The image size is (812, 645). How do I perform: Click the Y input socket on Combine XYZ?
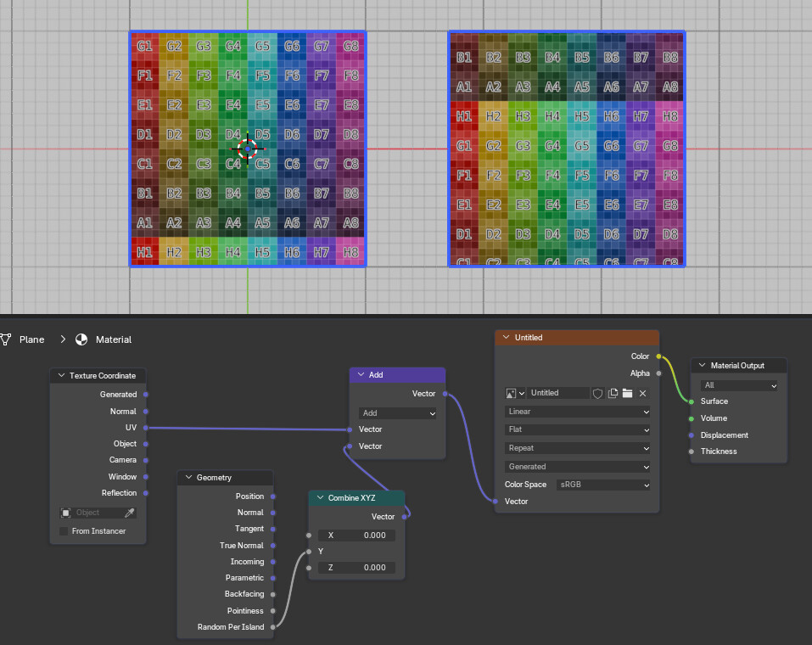coord(309,552)
